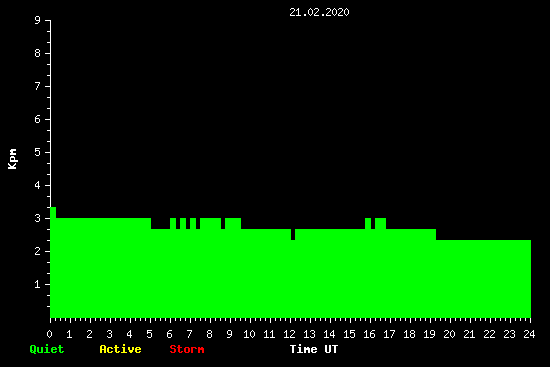Click the Kp value 3 tick label
Viewport: 550px width, 367px height.
point(38,218)
